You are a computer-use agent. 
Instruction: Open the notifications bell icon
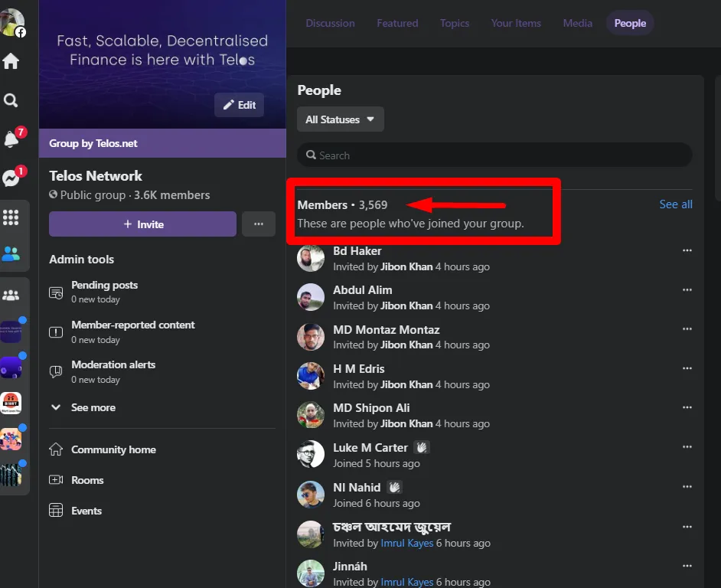click(11, 139)
